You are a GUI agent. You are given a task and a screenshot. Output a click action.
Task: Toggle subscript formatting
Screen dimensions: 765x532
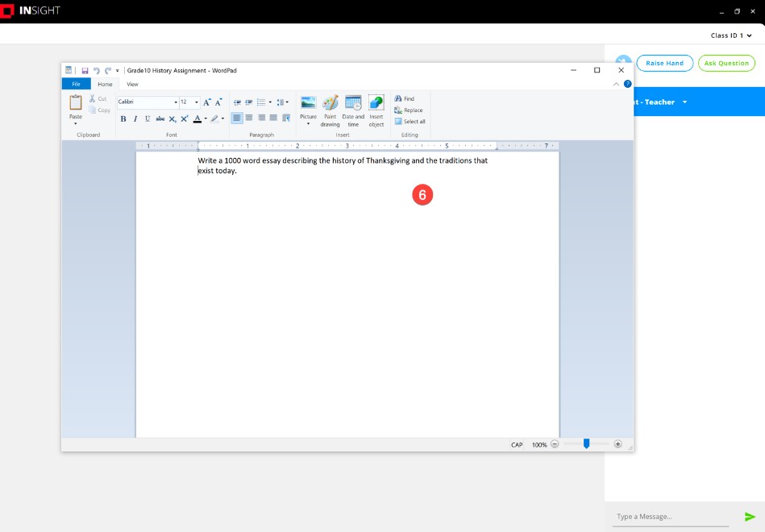tap(173, 118)
